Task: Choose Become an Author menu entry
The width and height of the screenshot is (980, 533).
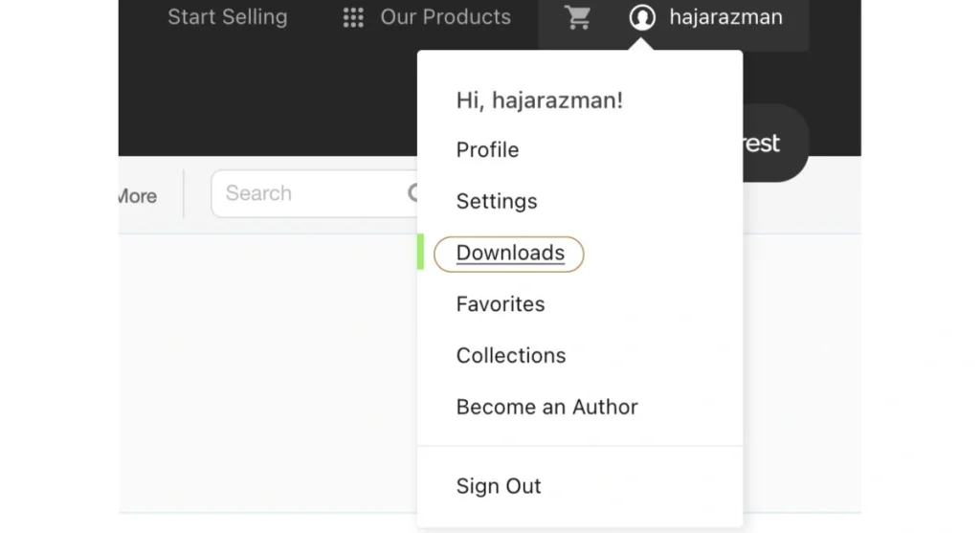Action: 546,407
